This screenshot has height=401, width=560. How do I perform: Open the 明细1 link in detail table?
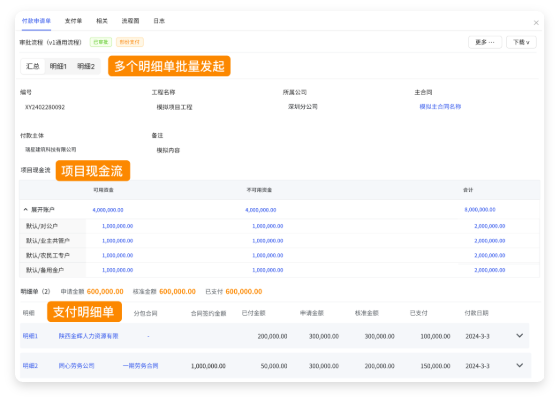[30, 336]
